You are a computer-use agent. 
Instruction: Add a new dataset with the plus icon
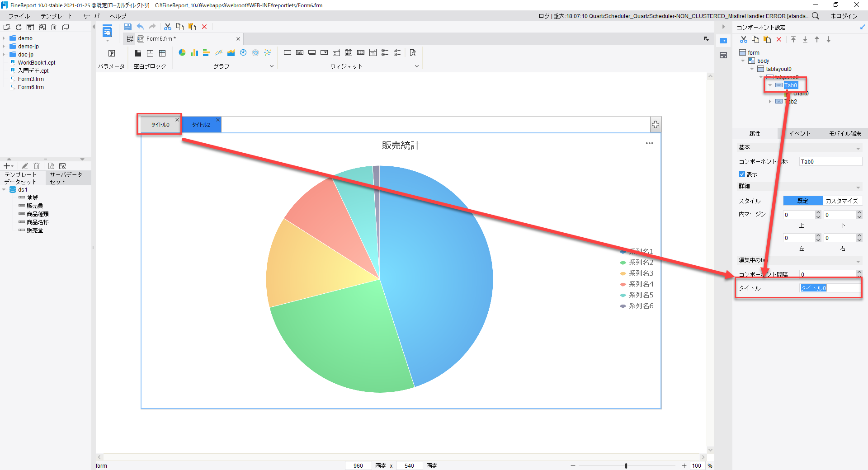[7, 166]
